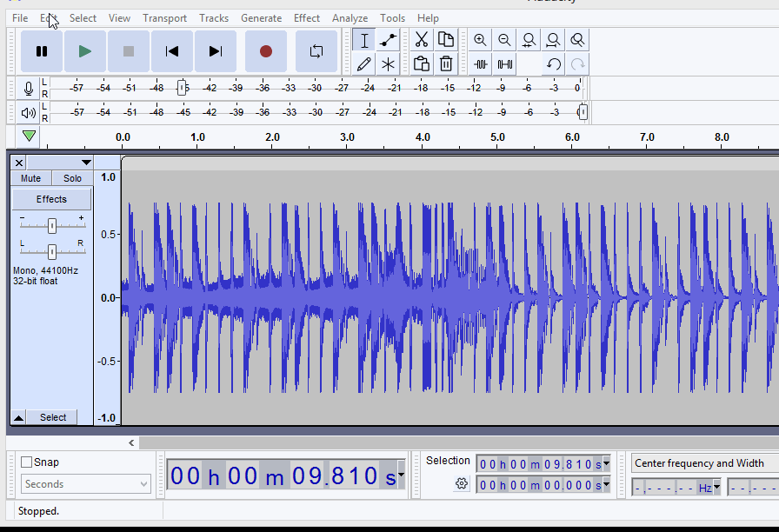The image size is (779, 532).
Task: Click the Zoom Toggle icon
Action: click(577, 40)
